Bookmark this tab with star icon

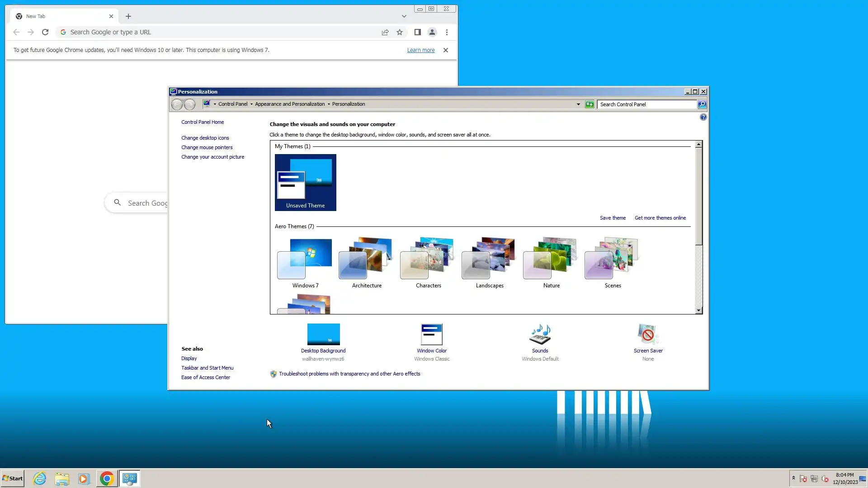(x=400, y=32)
